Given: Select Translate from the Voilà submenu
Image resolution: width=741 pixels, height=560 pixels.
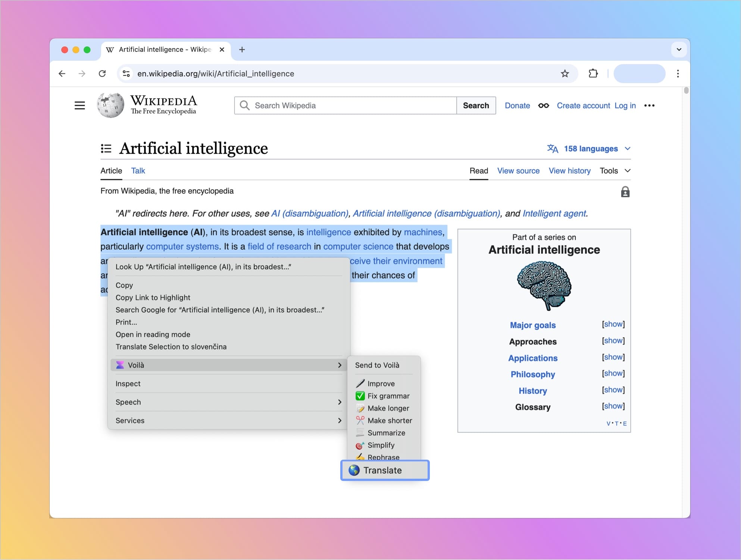Looking at the screenshot, I should coord(384,470).
